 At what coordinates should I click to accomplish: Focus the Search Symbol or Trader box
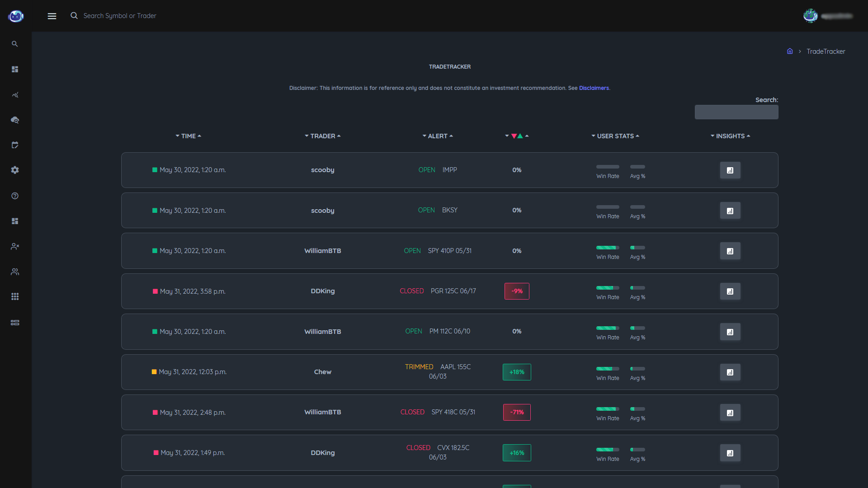pos(120,16)
